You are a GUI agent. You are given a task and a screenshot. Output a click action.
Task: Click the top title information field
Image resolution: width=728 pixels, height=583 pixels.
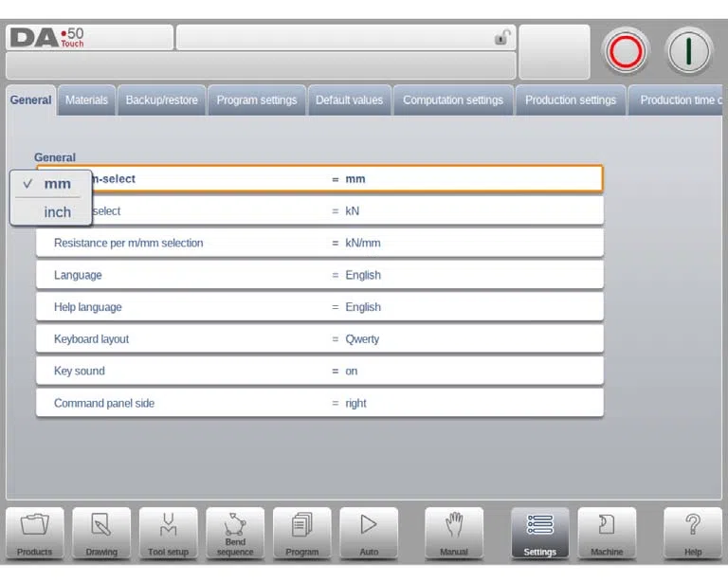pyautogui.click(x=346, y=37)
